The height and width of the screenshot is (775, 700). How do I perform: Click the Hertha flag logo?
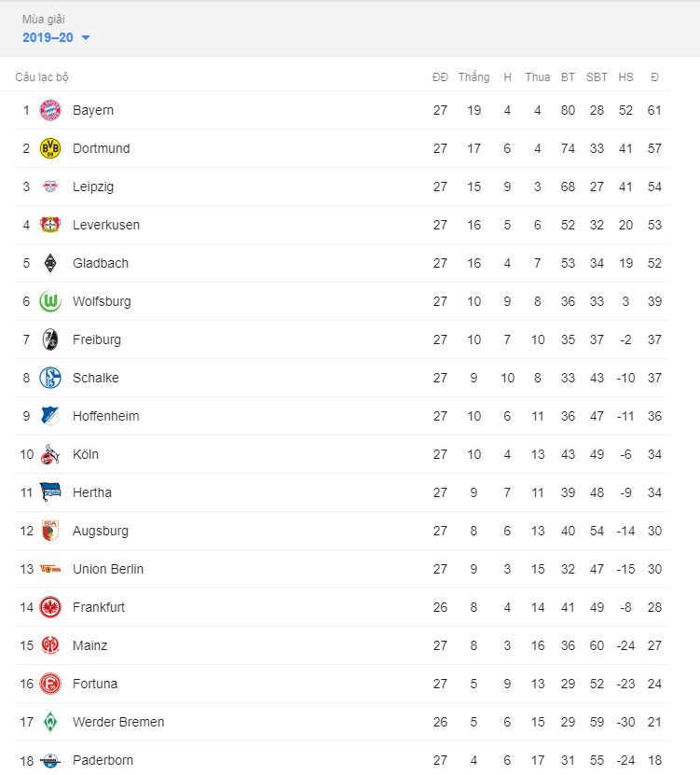[50, 492]
